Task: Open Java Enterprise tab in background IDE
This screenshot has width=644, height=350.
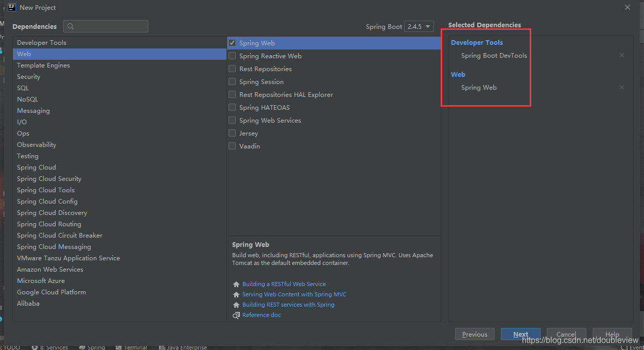Action: point(183,347)
